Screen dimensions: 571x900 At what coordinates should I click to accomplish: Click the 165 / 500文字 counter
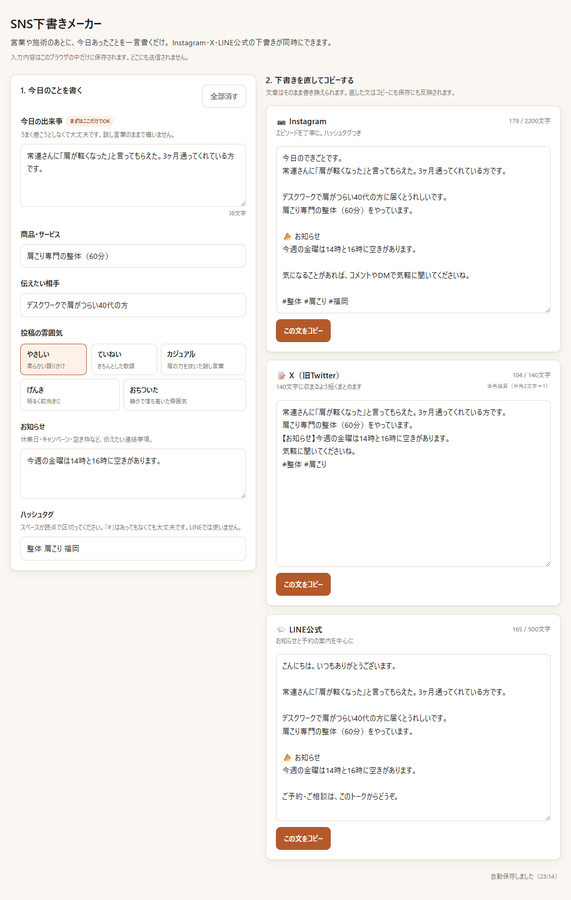[x=531, y=629]
